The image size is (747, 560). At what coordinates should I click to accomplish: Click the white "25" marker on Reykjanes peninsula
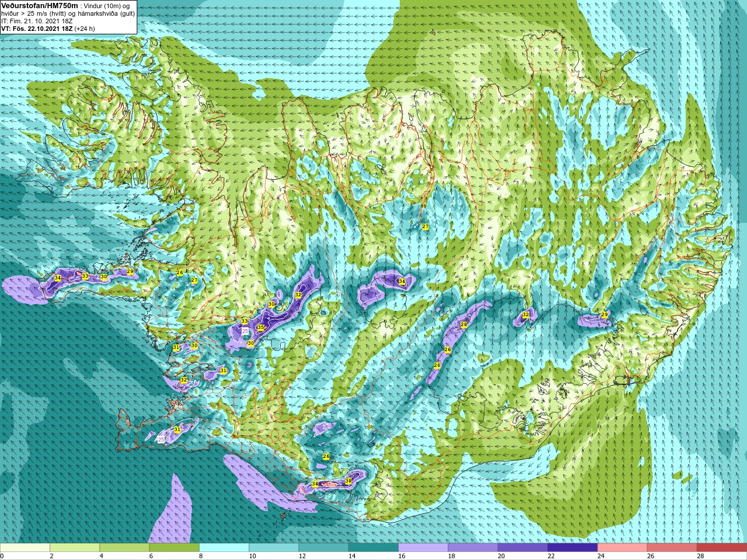[161, 439]
